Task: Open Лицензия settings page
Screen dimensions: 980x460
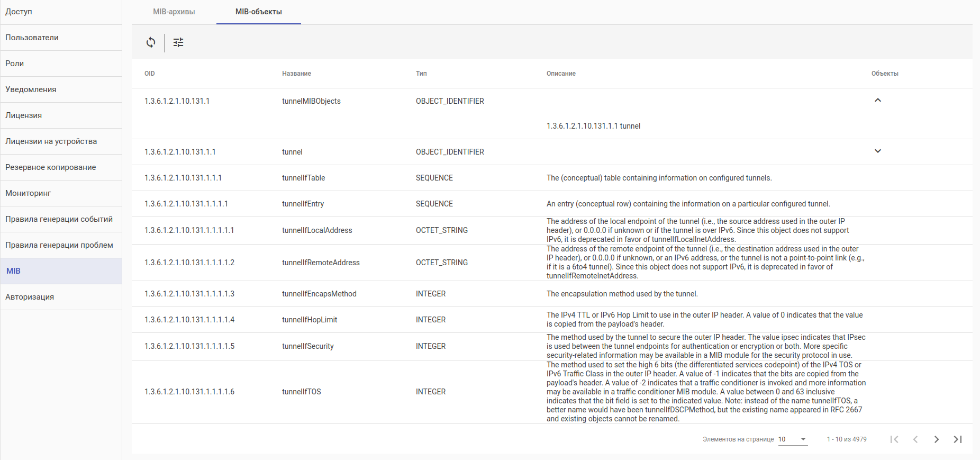Action: 24,115
